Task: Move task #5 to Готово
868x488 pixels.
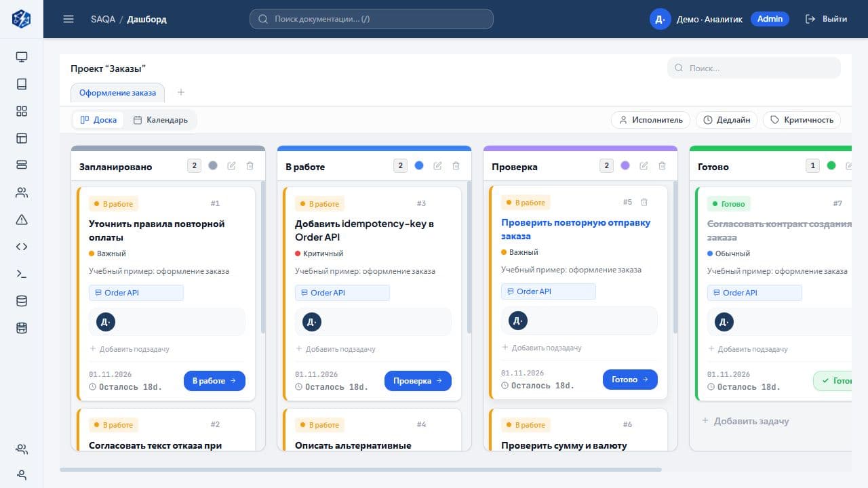Action: (x=630, y=380)
